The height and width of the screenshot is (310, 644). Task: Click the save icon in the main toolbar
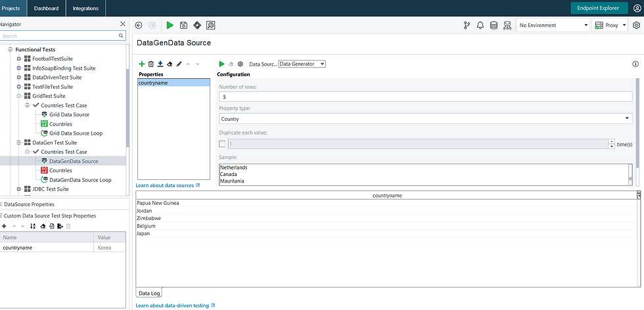click(183, 26)
